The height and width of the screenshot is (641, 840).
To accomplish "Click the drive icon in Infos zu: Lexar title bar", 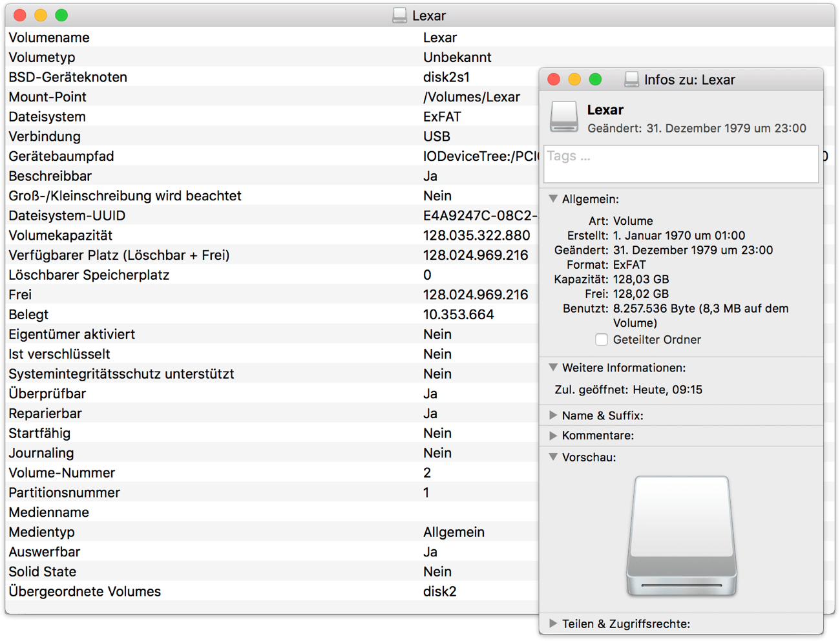I will click(x=632, y=79).
